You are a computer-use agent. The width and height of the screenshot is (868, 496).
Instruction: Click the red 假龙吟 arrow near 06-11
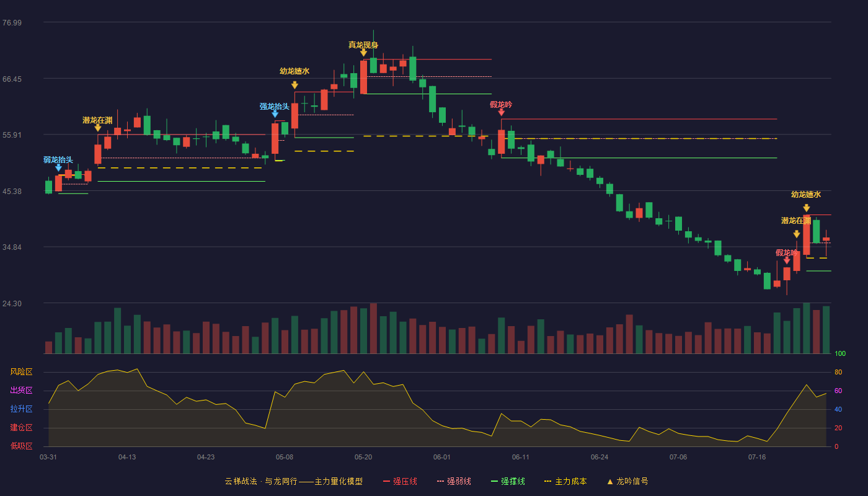pyautogui.click(x=501, y=112)
